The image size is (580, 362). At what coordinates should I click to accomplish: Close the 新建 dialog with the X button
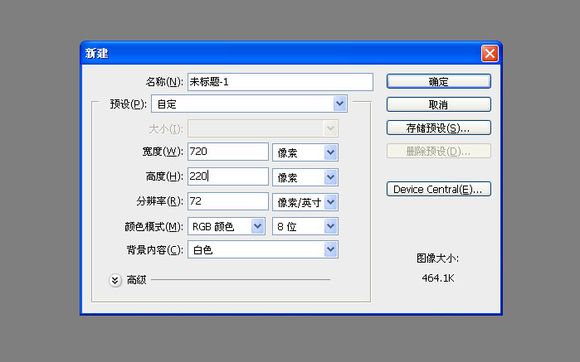[x=490, y=54]
